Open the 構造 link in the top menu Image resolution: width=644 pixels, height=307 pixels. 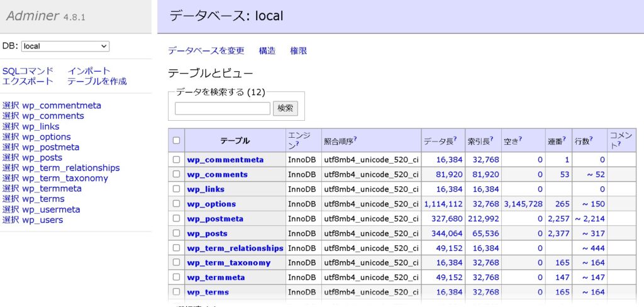pyautogui.click(x=267, y=51)
